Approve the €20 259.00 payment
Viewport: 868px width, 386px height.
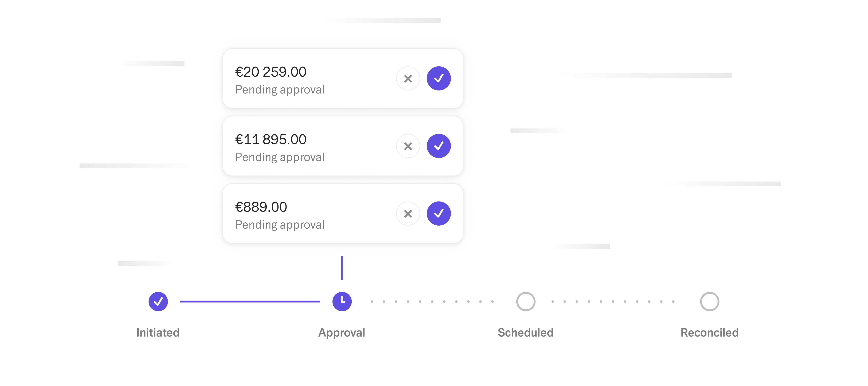pos(438,79)
